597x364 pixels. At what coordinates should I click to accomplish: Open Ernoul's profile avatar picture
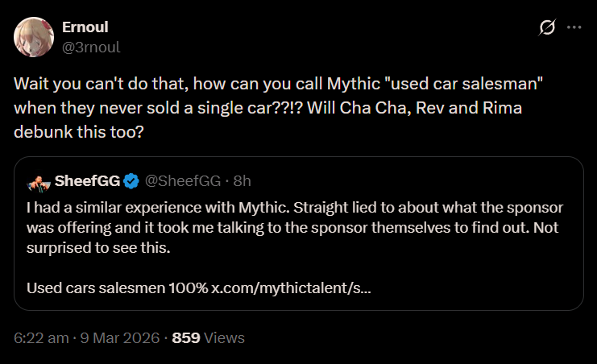(x=34, y=36)
